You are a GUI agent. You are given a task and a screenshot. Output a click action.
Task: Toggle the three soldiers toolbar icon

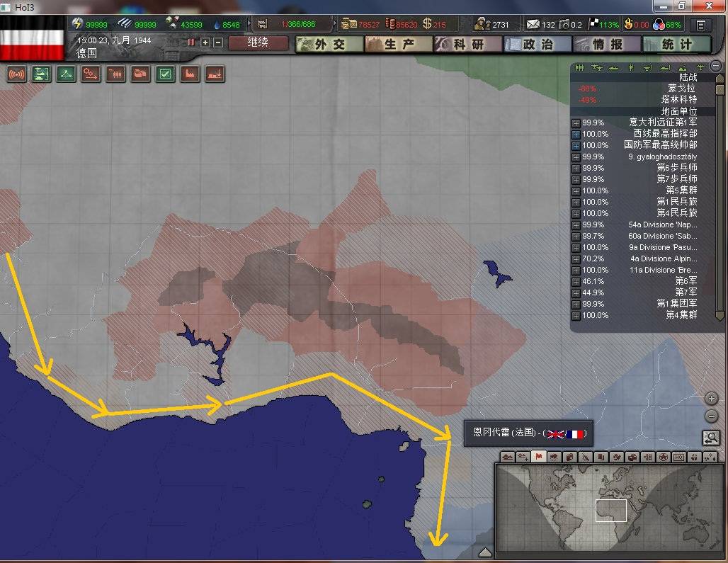115,74
